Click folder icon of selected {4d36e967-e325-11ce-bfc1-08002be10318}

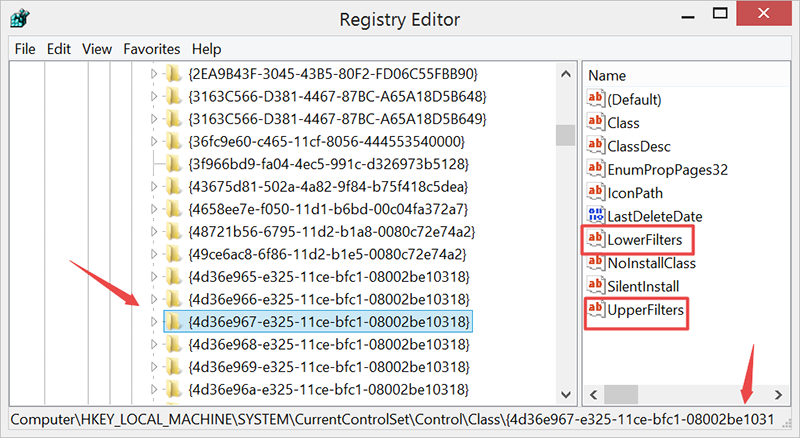click(x=173, y=322)
